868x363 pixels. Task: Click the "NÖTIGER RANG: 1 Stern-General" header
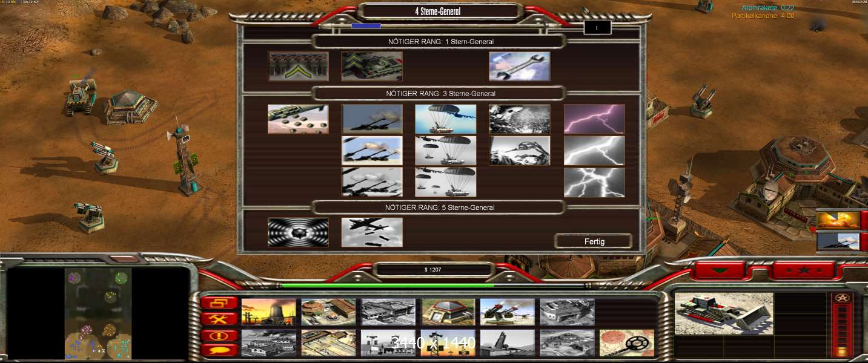click(440, 42)
